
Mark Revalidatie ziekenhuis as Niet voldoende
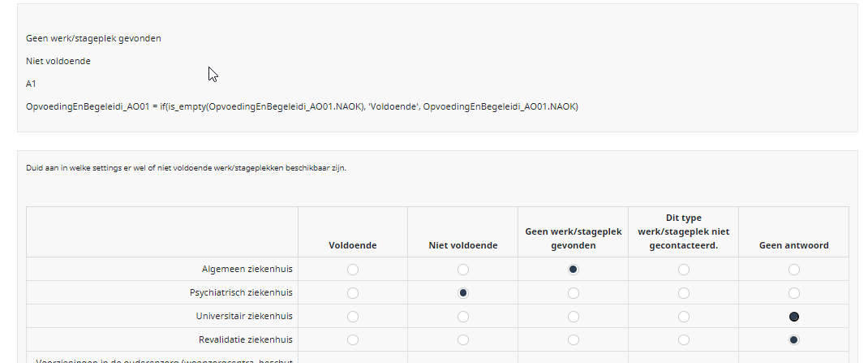point(462,339)
